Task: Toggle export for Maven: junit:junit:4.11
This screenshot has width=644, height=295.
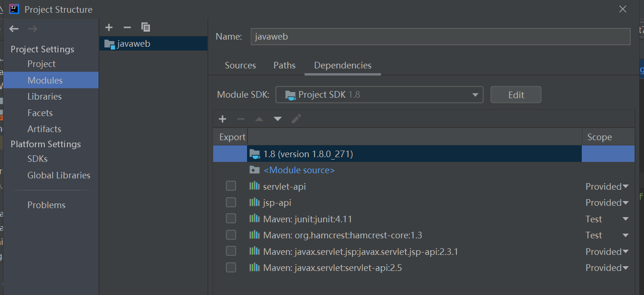Action: (231, 218)
